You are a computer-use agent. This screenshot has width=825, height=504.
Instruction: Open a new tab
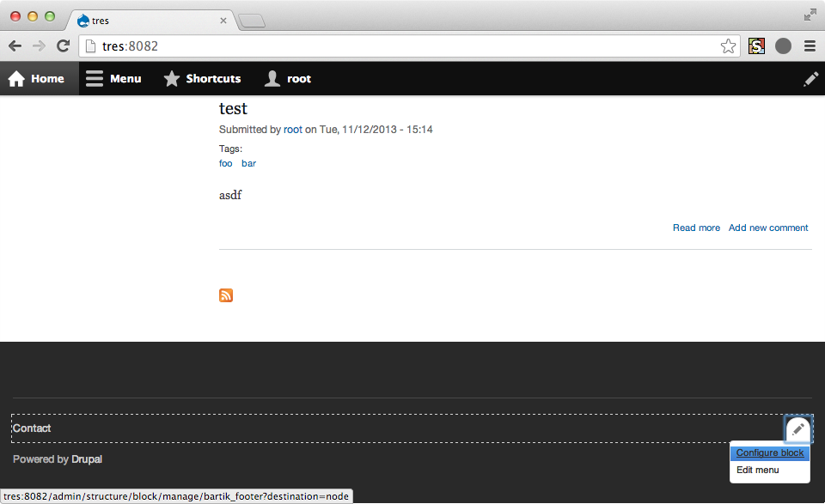(252, 21)
